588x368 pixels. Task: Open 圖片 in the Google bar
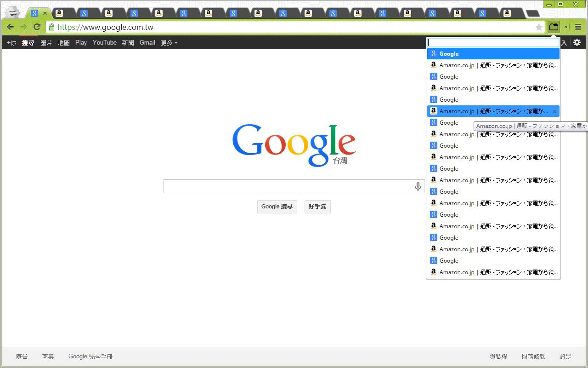click(46, 42)
